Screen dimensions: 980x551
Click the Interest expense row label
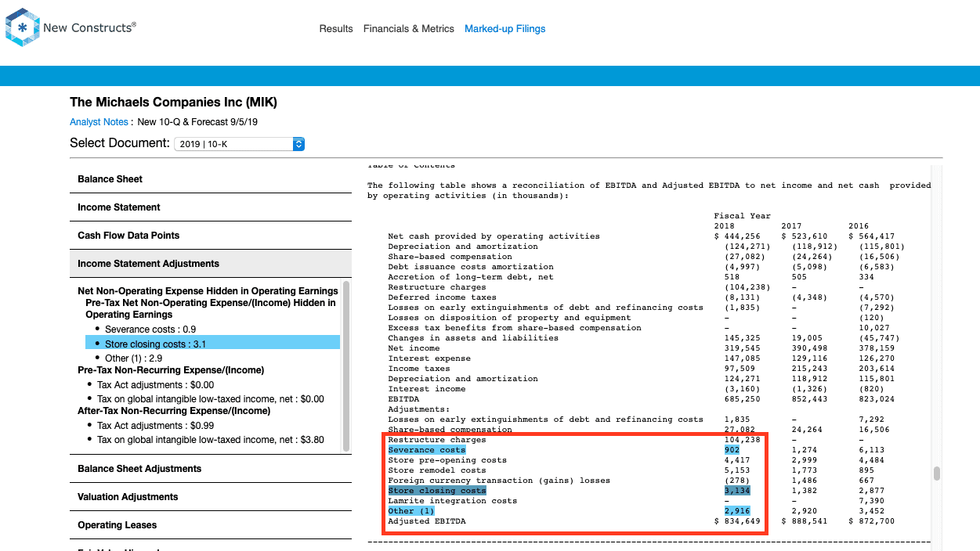[429, 358]
